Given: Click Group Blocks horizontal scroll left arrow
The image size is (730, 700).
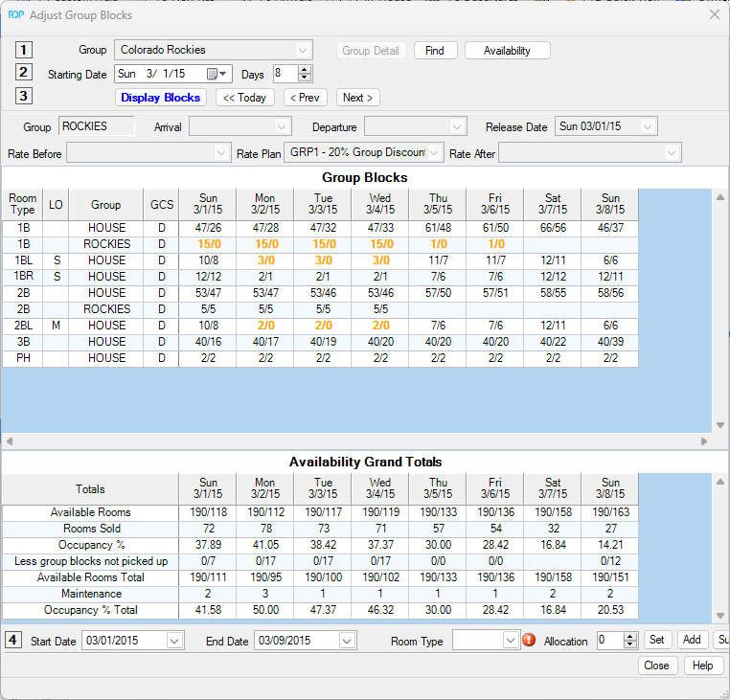Looking at the screenshot, I should (x=10, y=440).
